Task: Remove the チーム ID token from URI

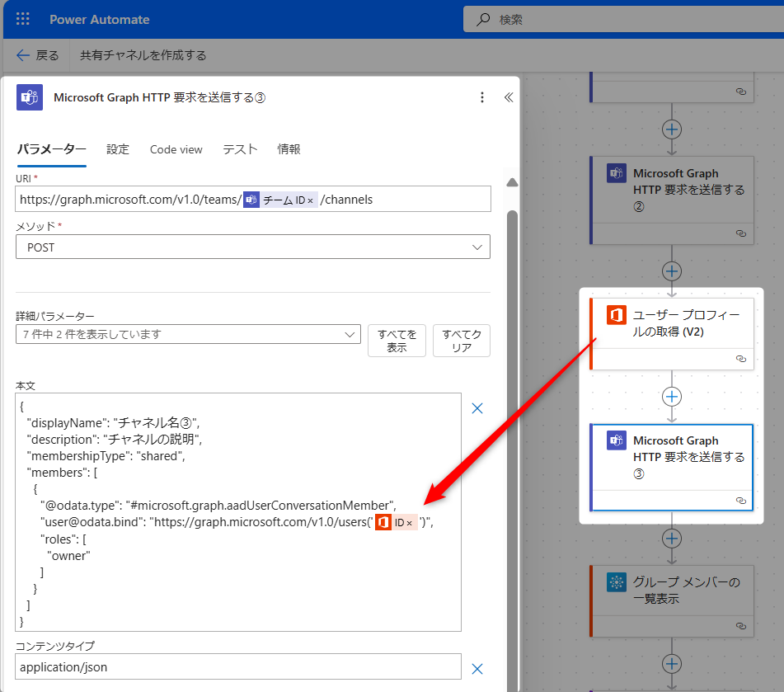Action: click(x=311, y=200)
